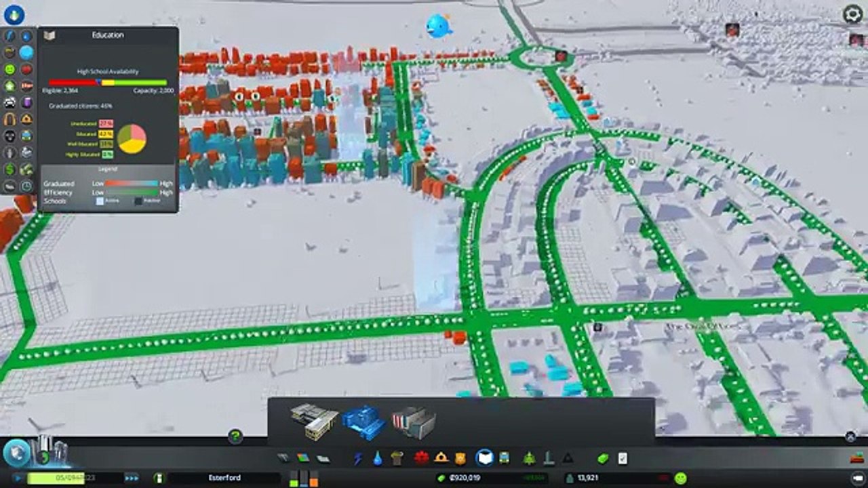Click the "Eligible: 2,364" text

coord(60,90)
